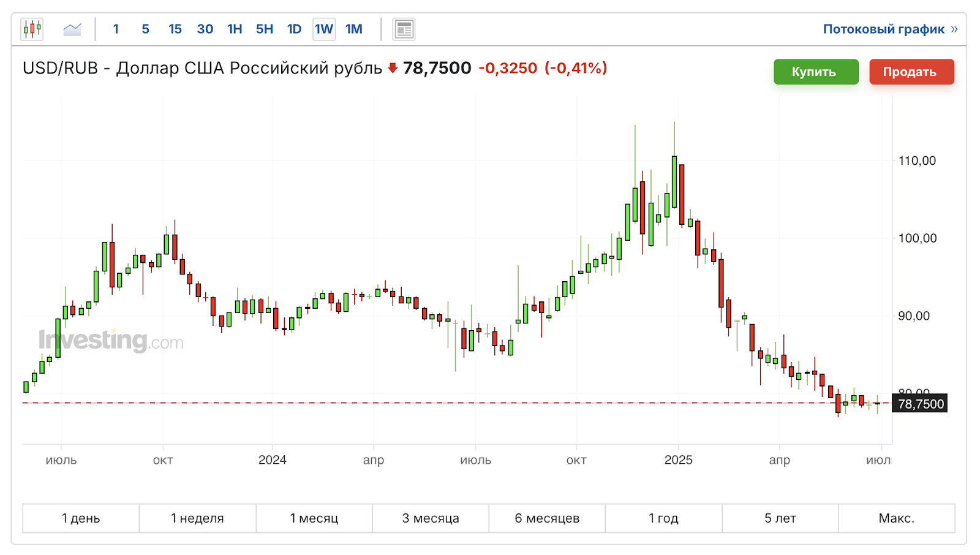Click the 2024 time axis label
The width and height of the screenshot is (980, 555).
(272, 460)
